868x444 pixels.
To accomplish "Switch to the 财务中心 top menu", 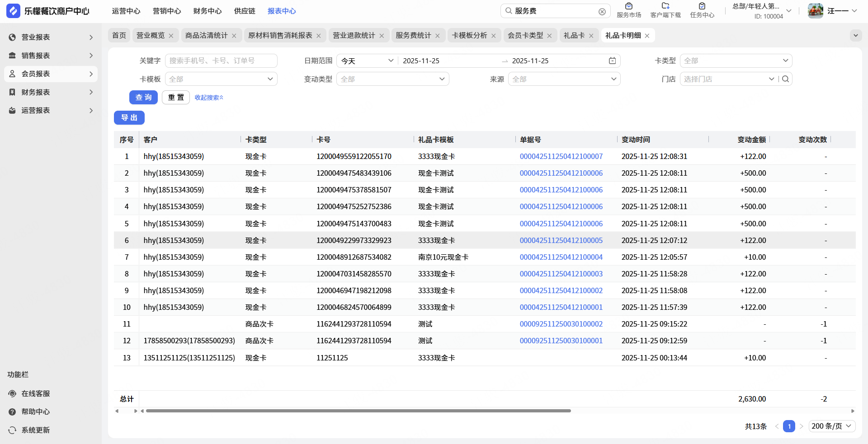I will pos(207,11).
